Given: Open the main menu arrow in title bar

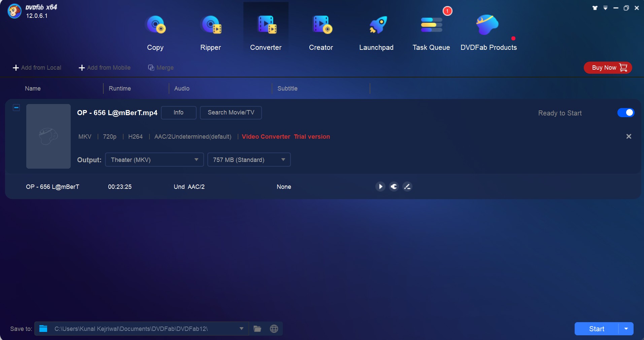Looking at the screenshot, I should click(x=605, y=7).
